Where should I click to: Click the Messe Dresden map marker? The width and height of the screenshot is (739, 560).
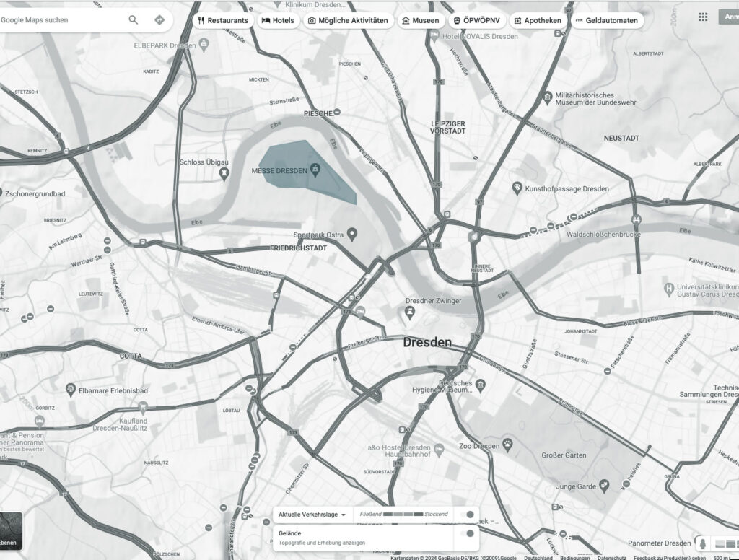click(315, 170)
